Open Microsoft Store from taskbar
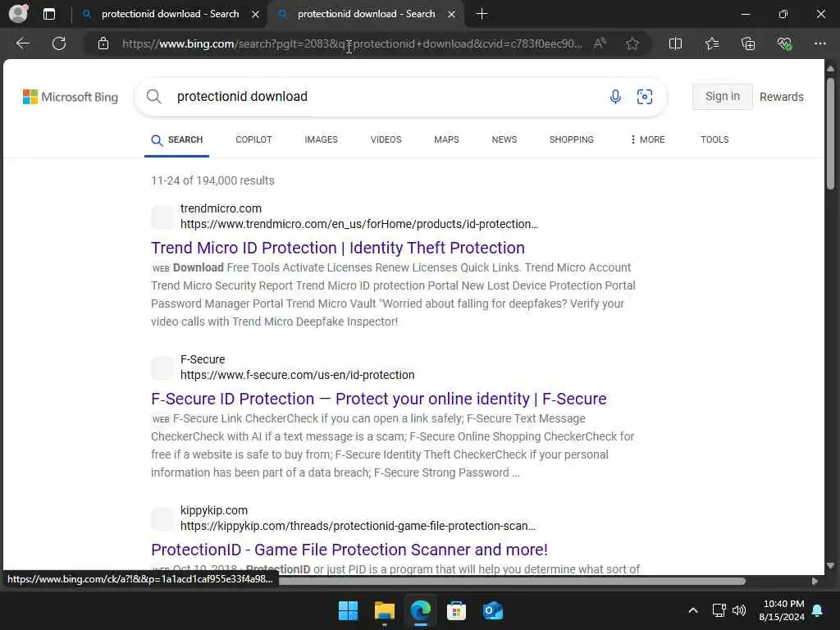Image resolution: width=840 pixels, height=630 pixels. (456, 610)
